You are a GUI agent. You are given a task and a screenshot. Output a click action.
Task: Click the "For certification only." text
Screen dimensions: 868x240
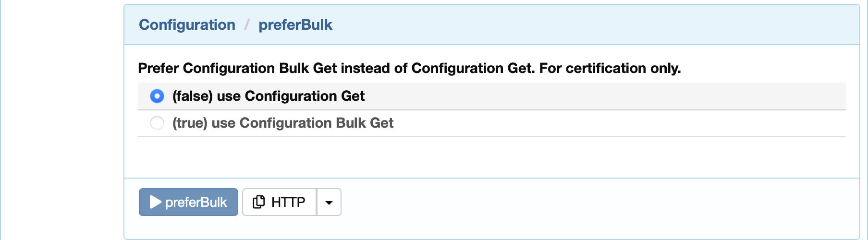pos(610,68)
